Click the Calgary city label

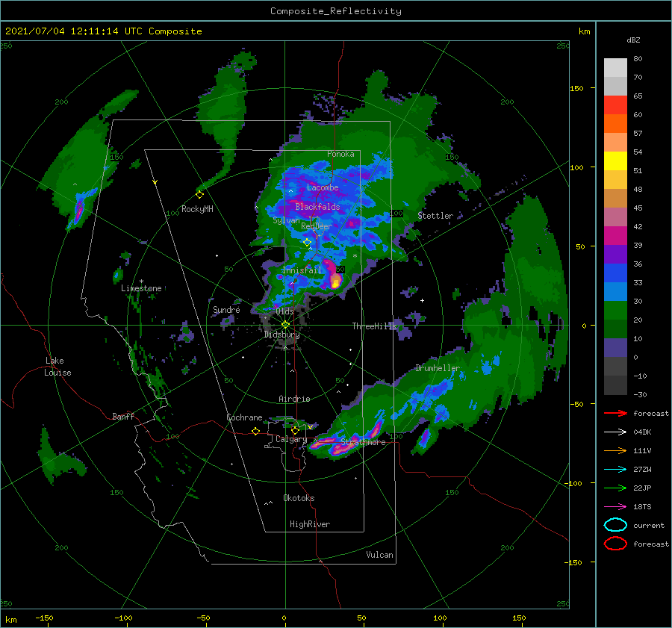[291, 439]
